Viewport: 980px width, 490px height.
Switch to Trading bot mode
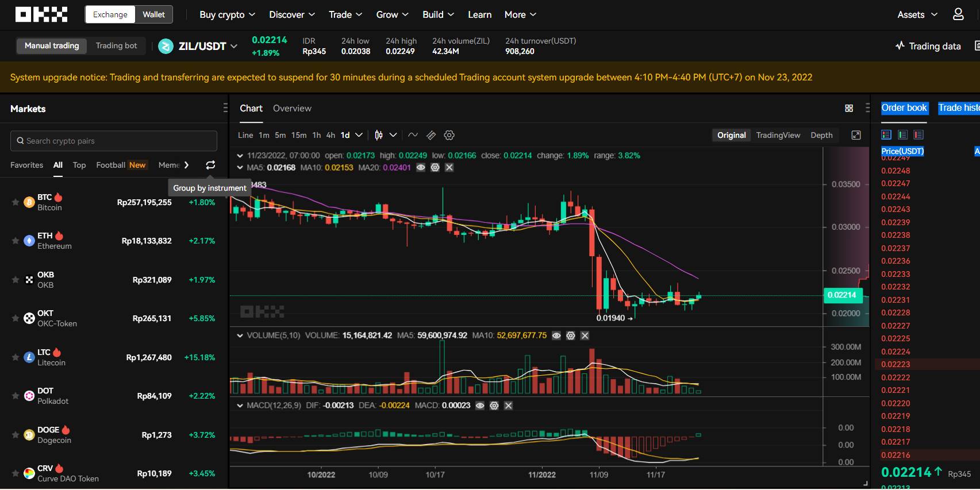click(116, 45)
